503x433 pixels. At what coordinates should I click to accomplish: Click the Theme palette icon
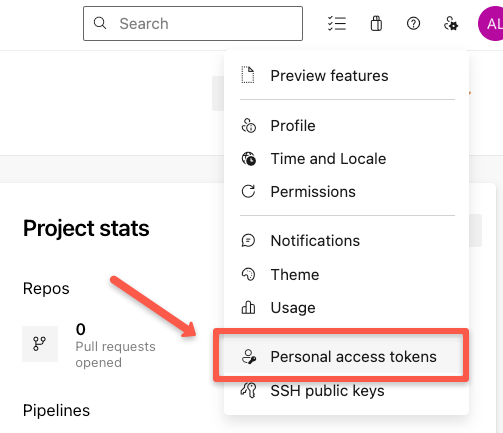tap(248, 275)
